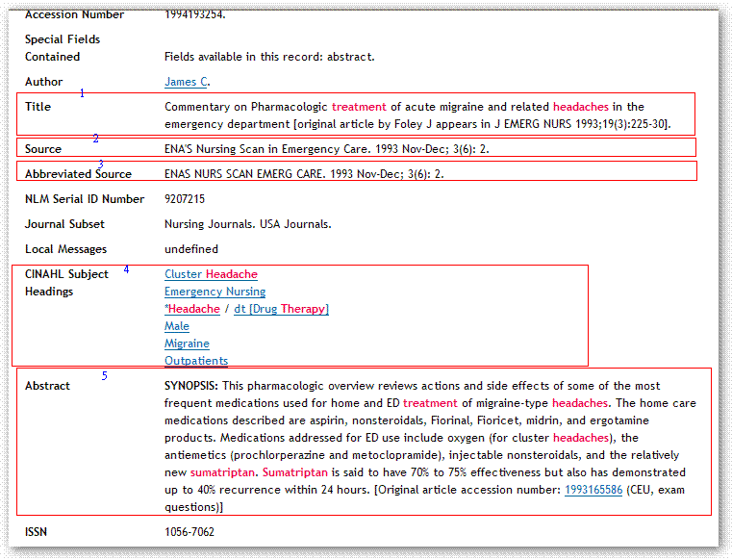
Task: Open Cluster Headache subject heading
Action: [211, 274]
